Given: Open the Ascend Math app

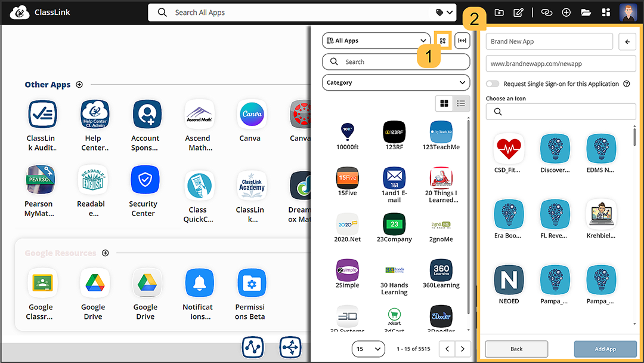Looking at the screenshot, I should click(x=199, y=114).
